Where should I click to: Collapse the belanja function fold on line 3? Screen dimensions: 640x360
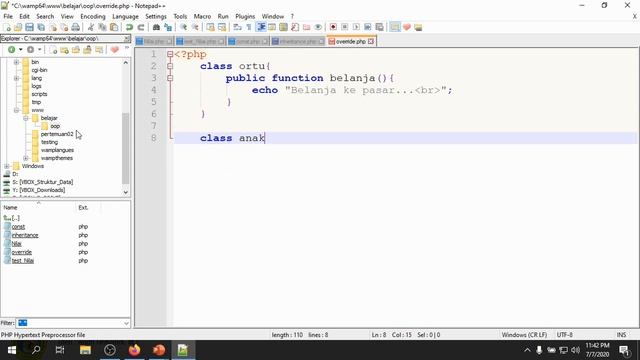170,78
